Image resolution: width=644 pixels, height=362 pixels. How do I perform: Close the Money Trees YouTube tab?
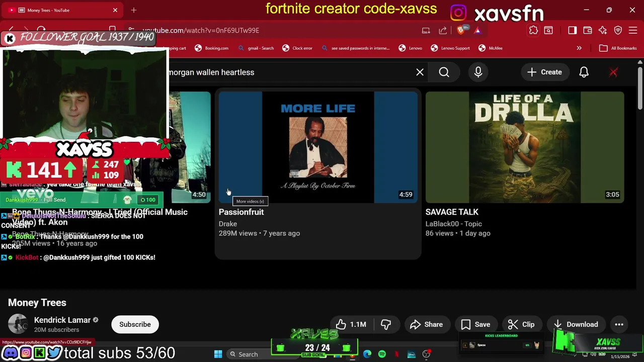point(115,10)
